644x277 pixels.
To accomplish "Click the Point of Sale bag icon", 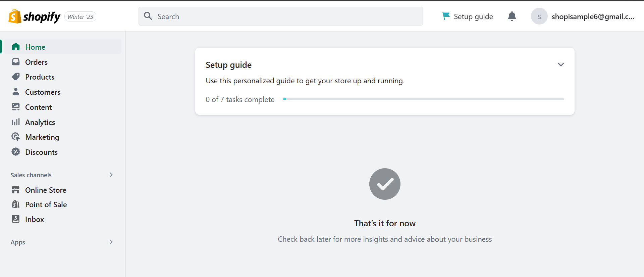I will pos(16,204).
